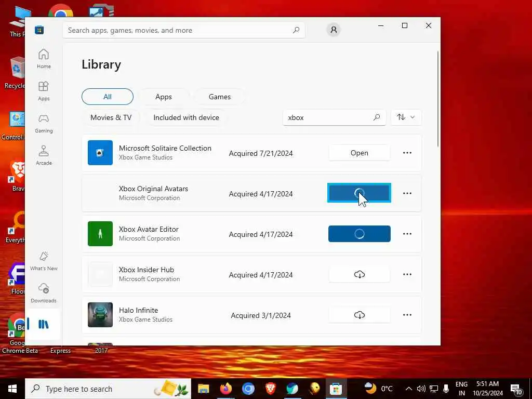Click the Windows taskbar search box

coord(108,389)
